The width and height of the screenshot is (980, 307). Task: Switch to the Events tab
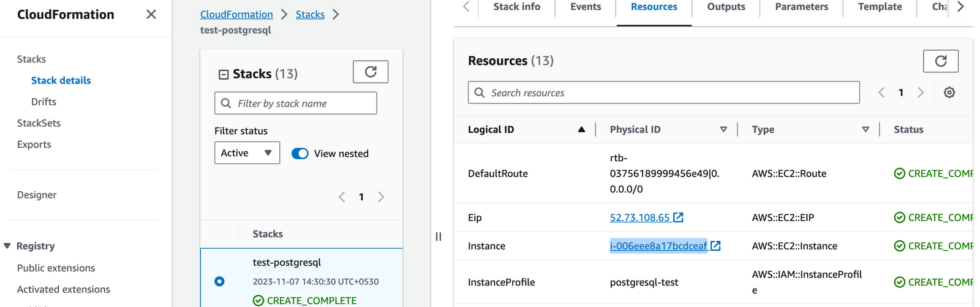[586, 7]
